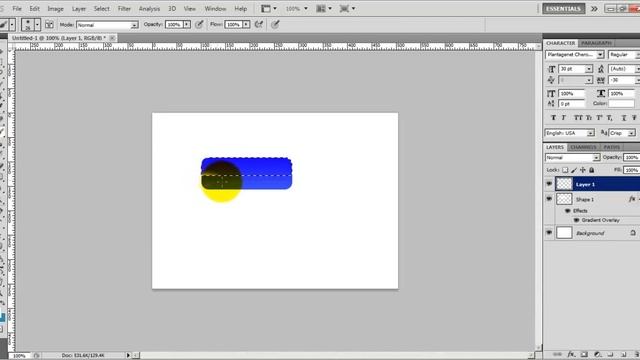Toggle the Faux Bold icon
This screenshot has height=360, width=640.
pyautogui.click(x=553, y=118)
